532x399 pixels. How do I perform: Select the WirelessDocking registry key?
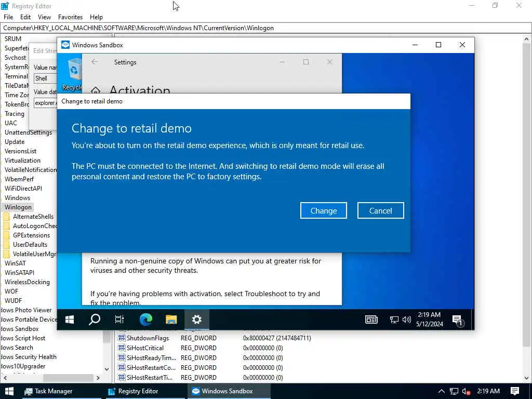coord(27,282)
